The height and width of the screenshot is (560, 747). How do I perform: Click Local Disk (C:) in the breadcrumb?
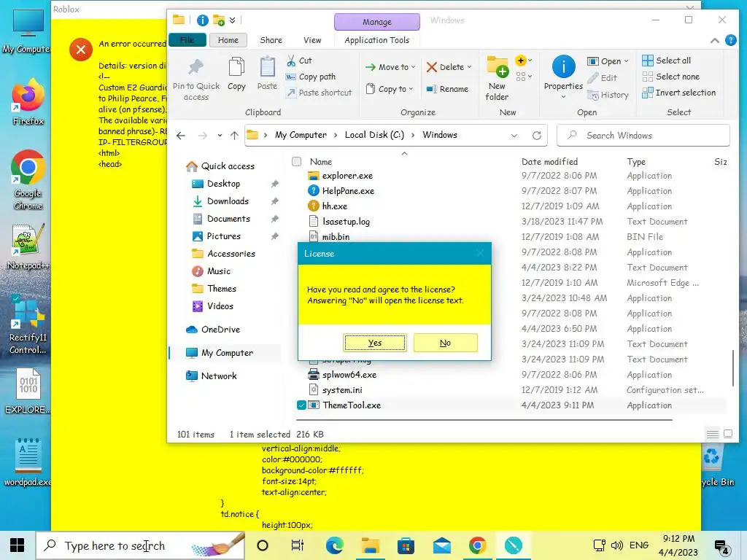(x=374, y=135)
